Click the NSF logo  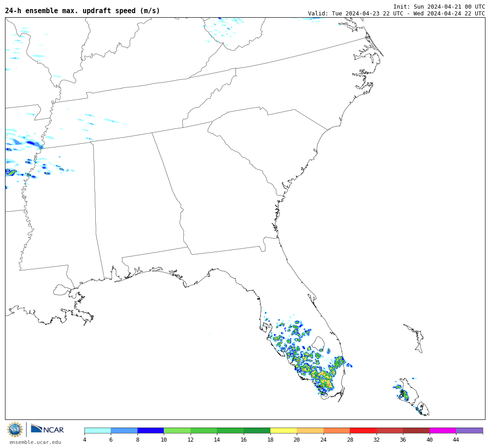click(15, 429)
